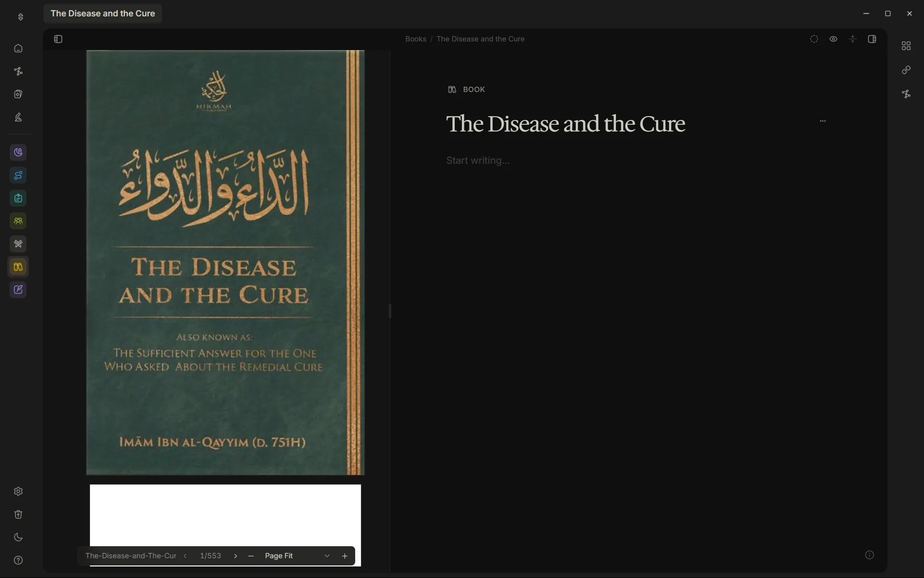Open the space switcher arrows icon

point(20,17)
